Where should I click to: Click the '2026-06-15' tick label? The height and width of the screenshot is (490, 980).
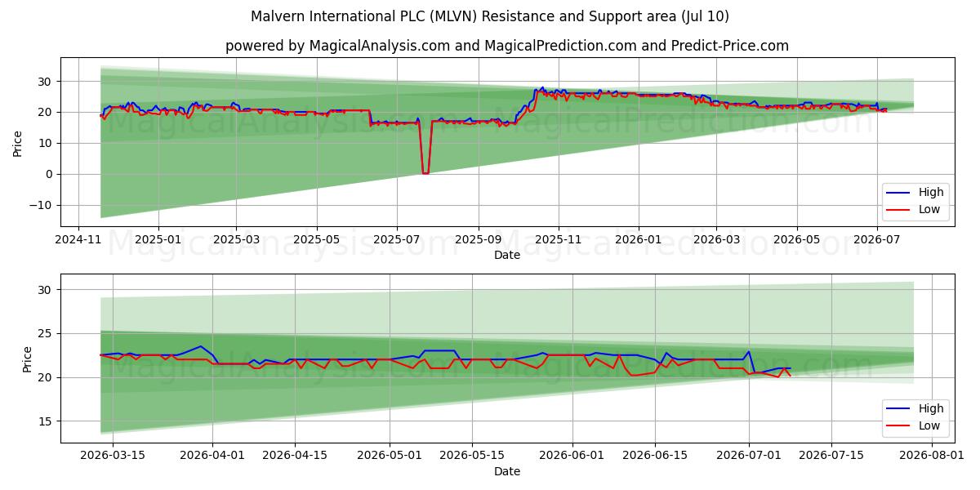[x=654, y=456]
